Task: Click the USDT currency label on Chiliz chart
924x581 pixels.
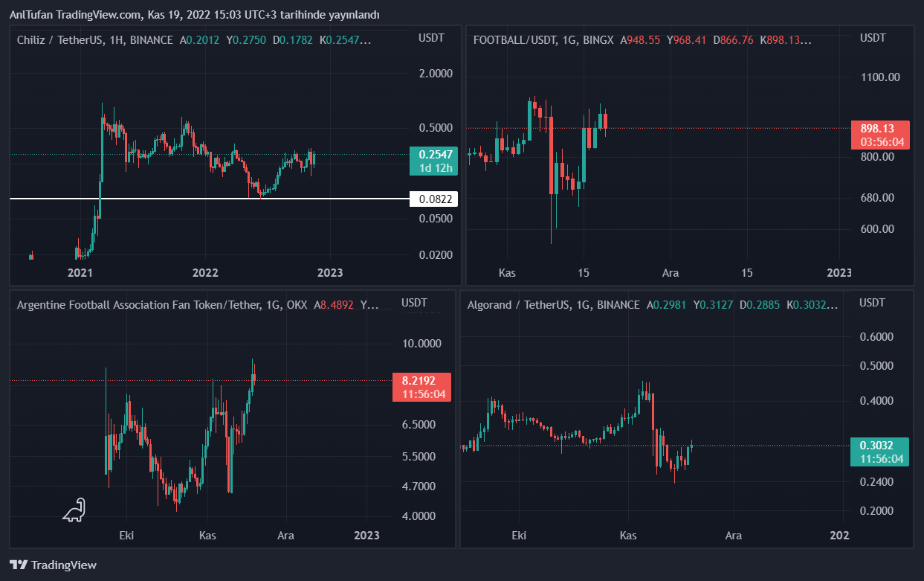Action: [431, 38]
